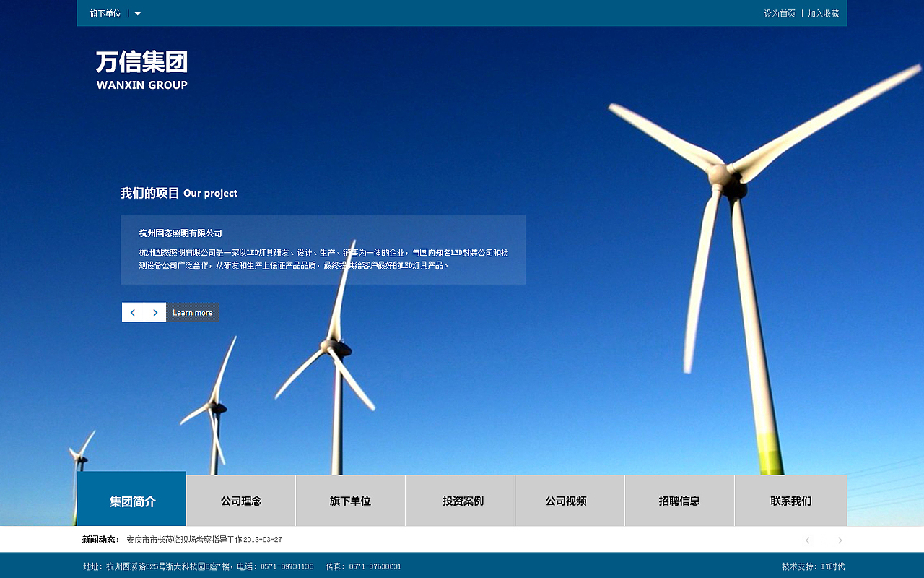Click the footer address text 杭州西溪路525号

[137, 566]
